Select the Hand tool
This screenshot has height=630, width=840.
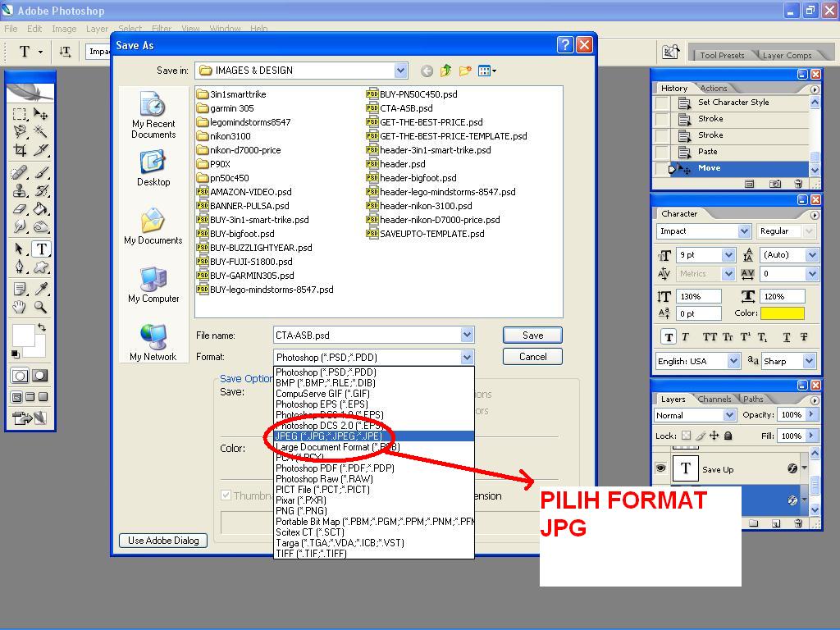click(x=20, y=307)
